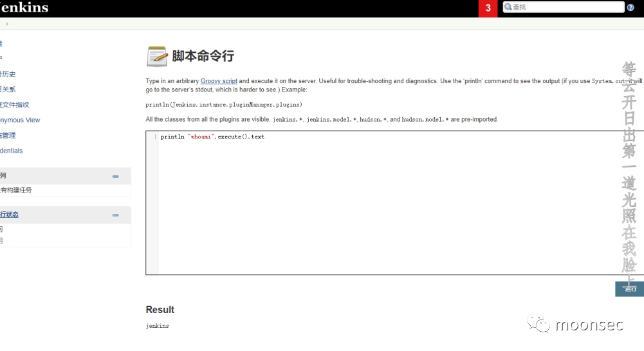Click the 运行 run button
The height and width of the screenshot is (351, 644).
630,289
